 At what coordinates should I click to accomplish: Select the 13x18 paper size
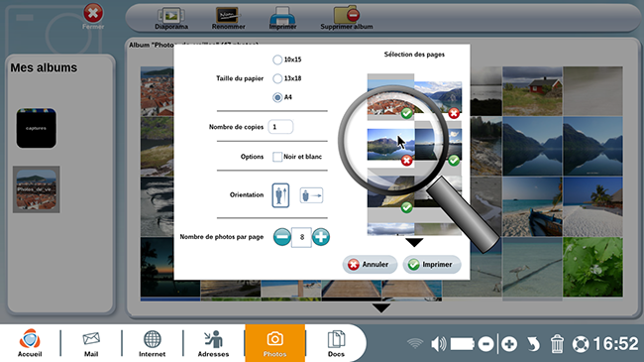(277, 78)
